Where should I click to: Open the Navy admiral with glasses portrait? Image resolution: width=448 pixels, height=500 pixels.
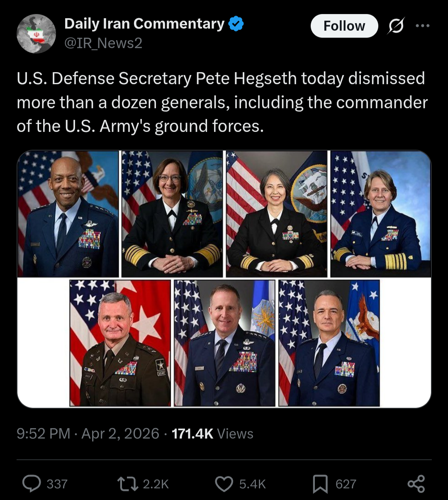coord(172,214)
